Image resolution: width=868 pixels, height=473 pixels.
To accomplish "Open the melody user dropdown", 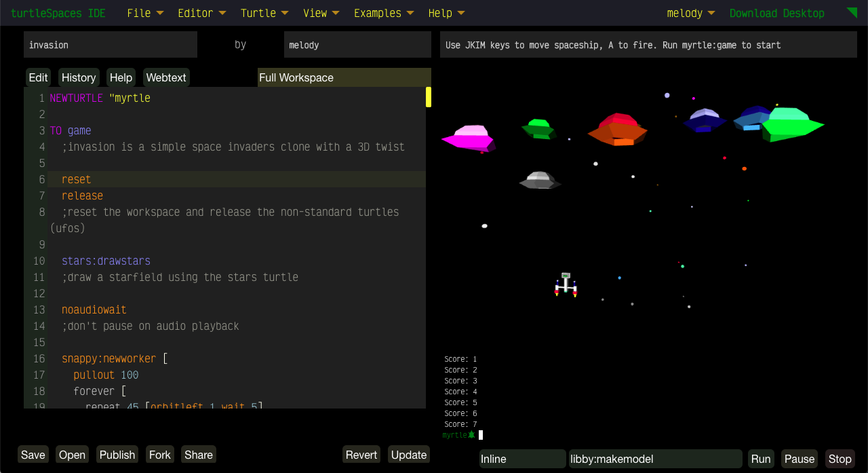I will pos(690,13).
